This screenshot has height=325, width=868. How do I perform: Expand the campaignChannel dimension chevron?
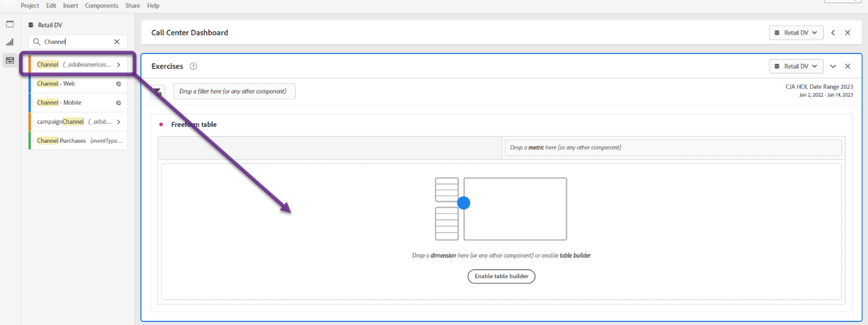(118, 121)
